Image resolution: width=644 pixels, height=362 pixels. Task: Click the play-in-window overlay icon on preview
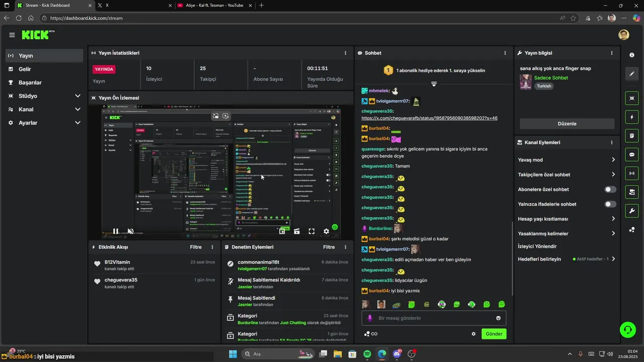pos(226,116)
